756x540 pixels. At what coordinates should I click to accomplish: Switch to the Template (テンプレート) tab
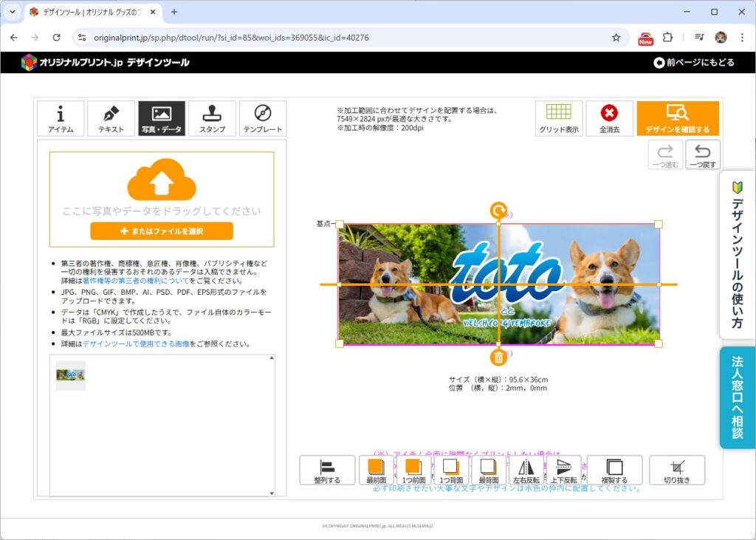[262, 118]
